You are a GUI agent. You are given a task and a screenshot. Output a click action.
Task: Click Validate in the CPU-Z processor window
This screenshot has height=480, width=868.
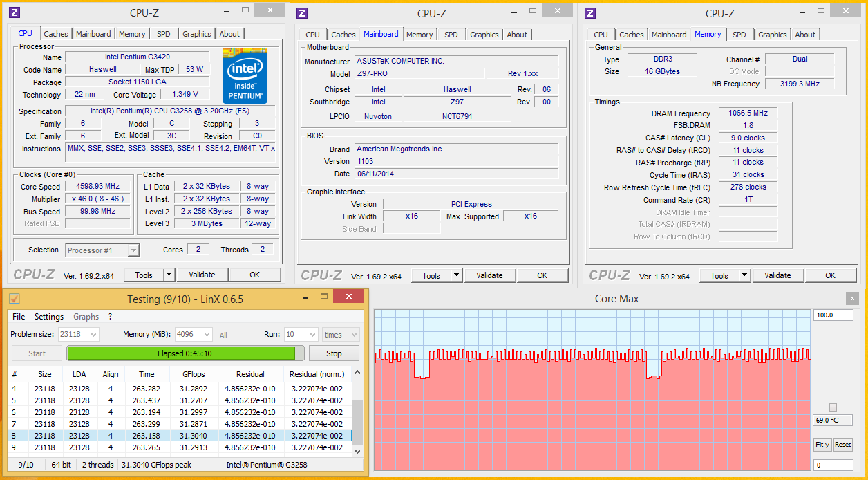[202, 275]
